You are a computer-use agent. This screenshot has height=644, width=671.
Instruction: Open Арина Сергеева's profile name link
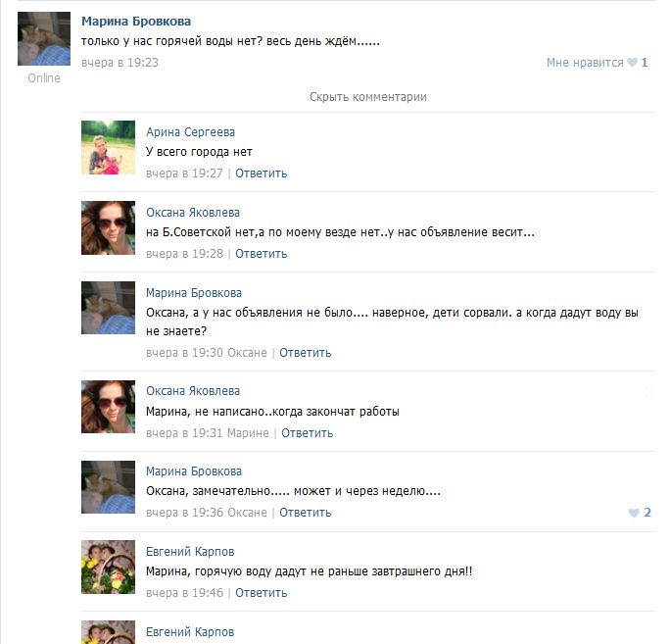(190, 132)
